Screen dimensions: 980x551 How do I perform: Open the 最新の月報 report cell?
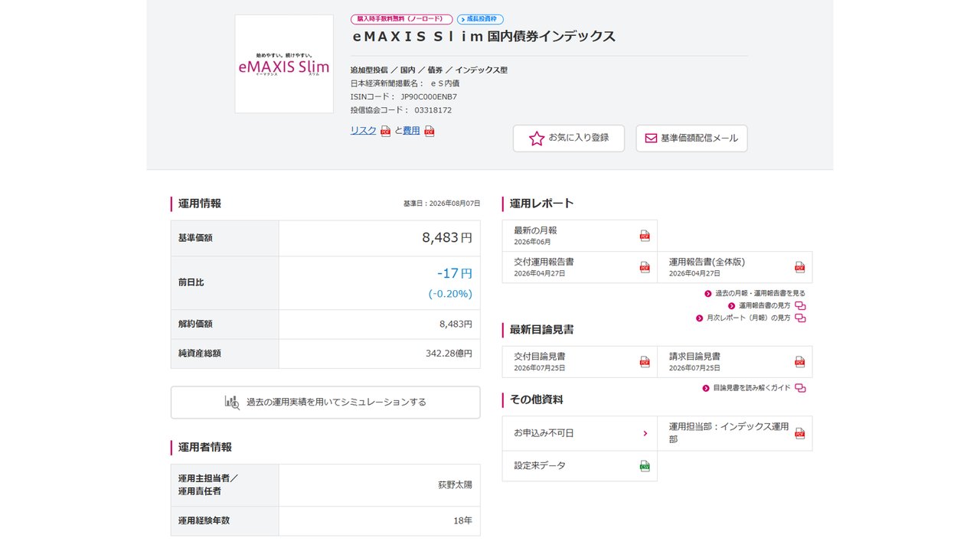[580, 236]
